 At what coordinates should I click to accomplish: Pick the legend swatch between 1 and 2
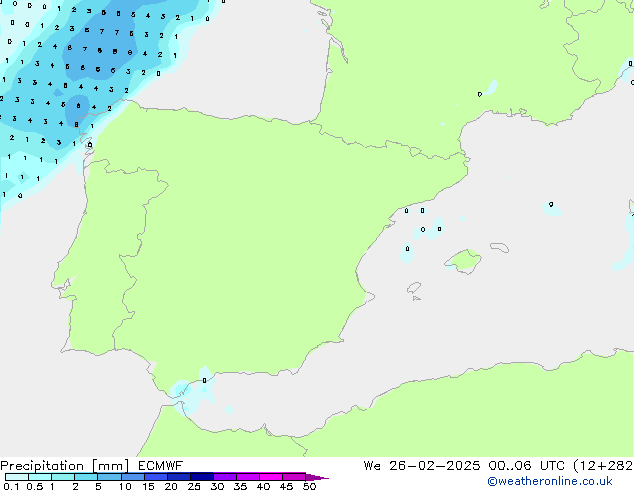click(63, 477)
